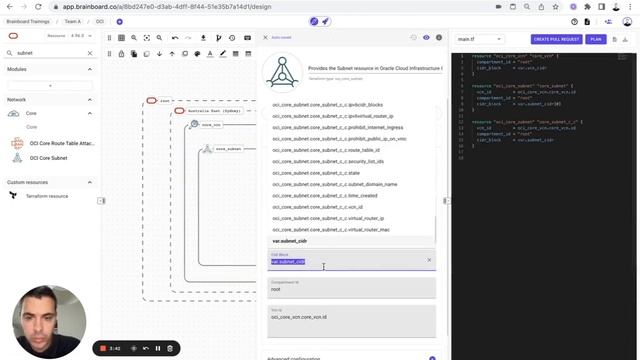Click the copy code icon beside PLAN
The width and height of the screenshot is (640, 360).
tap(614, 40)
